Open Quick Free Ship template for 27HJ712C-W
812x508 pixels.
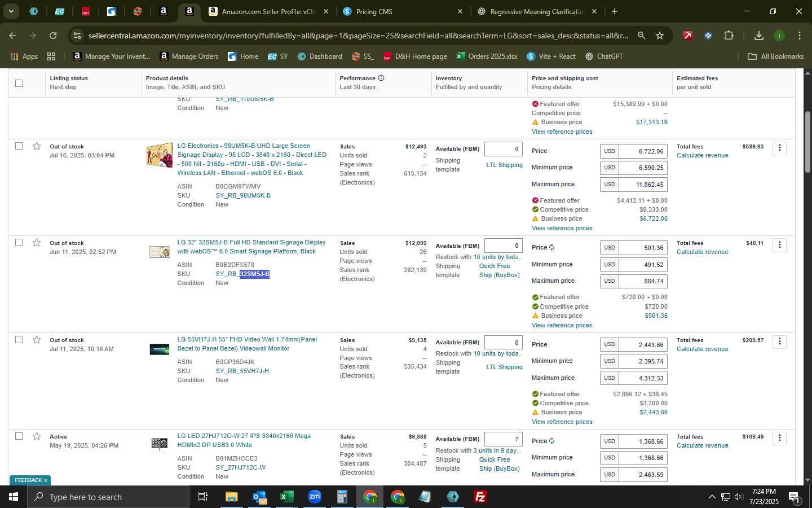(x=499, y=464)
